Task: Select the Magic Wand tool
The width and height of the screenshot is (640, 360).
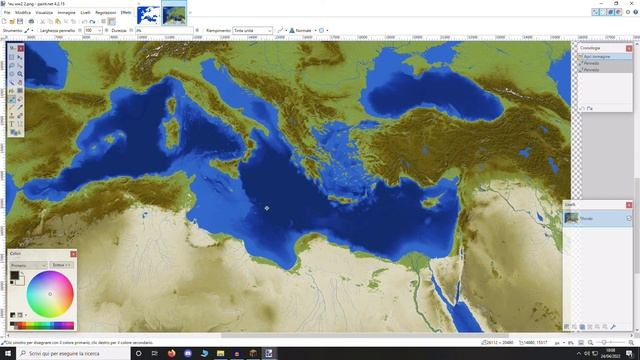Action: pos(11,82)
